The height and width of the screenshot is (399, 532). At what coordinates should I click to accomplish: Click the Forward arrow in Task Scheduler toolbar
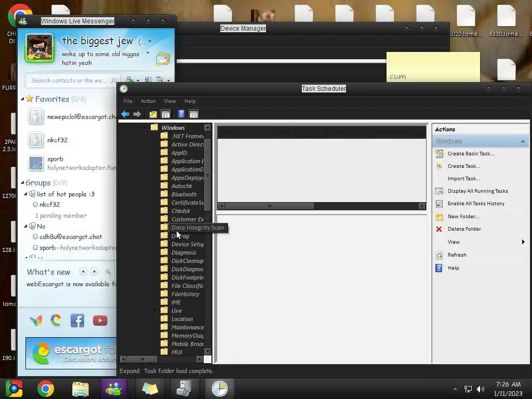pos(137,114)
